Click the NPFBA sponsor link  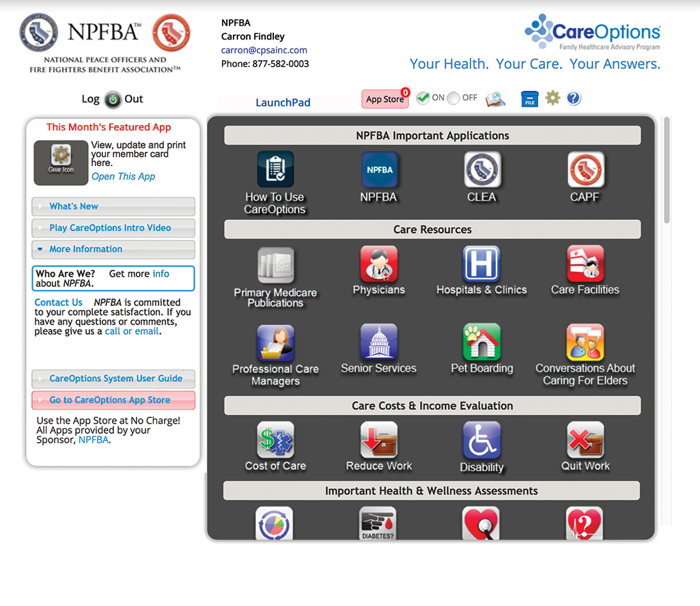[94, 440]
